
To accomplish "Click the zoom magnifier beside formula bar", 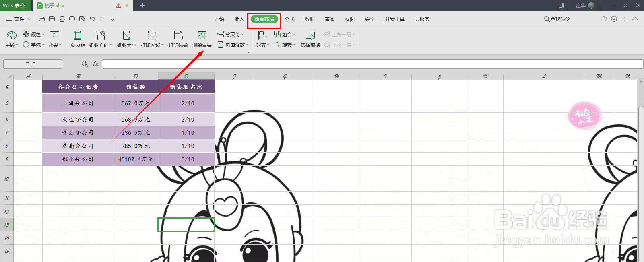I will coord(85,64).
